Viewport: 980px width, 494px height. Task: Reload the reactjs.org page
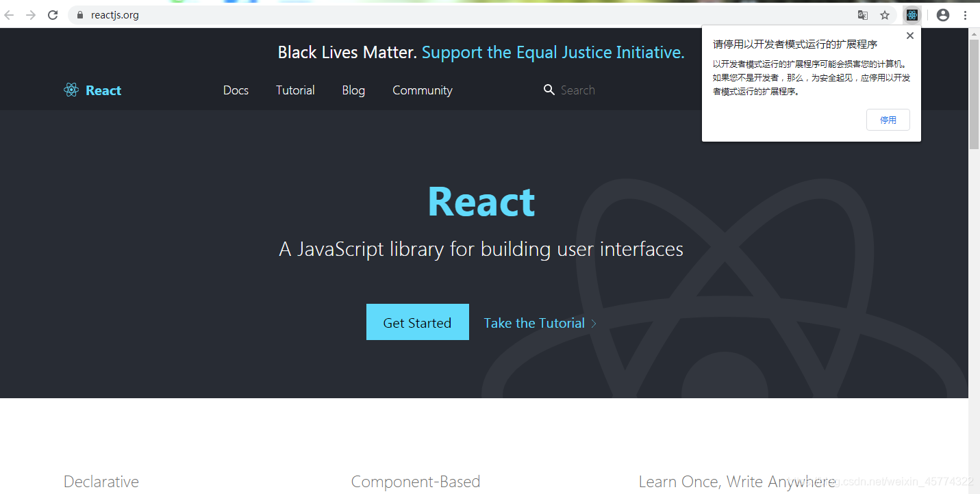tap(53, 15)
